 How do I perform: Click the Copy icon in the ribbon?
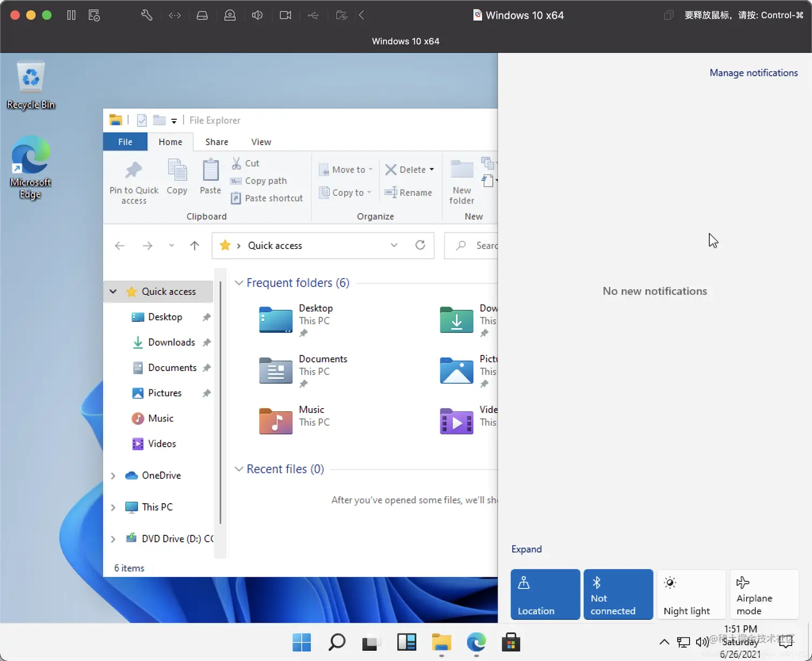tap(177, 177)
